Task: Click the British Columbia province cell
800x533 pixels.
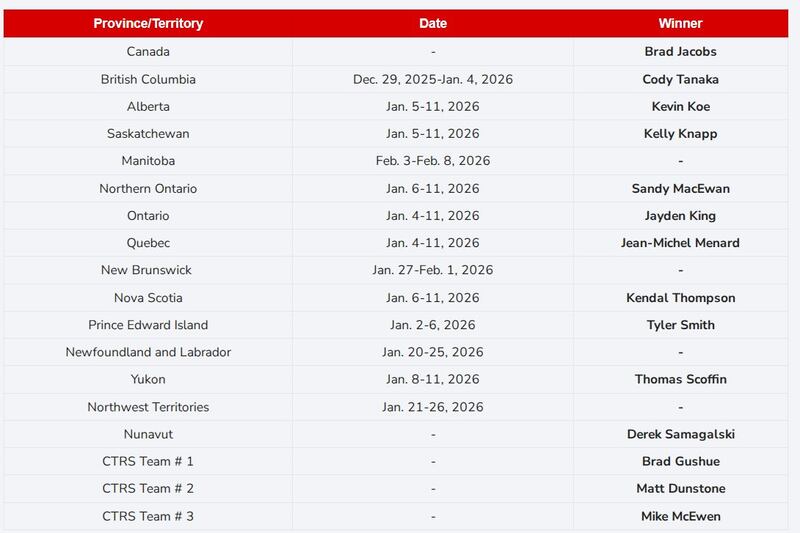Action: [x=148, y=79]
